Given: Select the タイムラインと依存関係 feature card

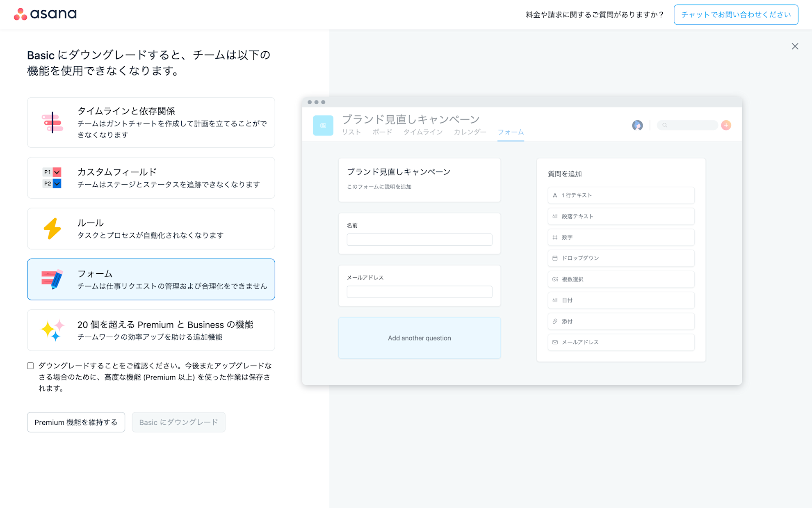Looking at the screenshot, I should [x=151, y=122].
